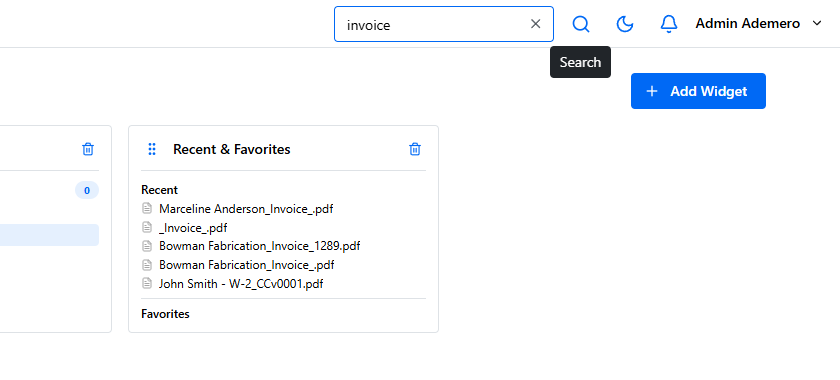Delete the Recent & Favorites widget
The image size is (840, 380).
415,149
